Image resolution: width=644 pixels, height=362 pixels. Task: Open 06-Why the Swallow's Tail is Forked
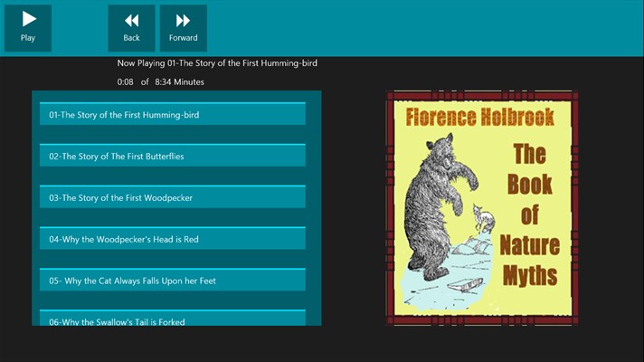(173, 318)
